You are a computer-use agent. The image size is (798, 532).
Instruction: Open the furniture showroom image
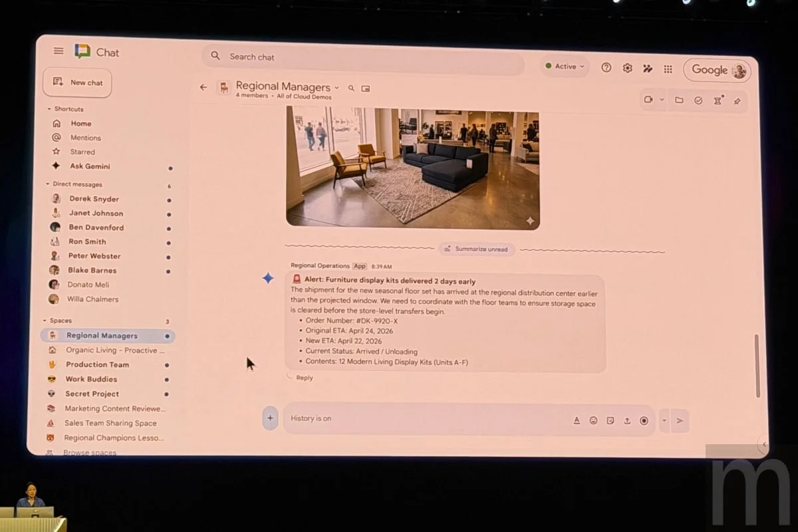[x=412, y=167]
